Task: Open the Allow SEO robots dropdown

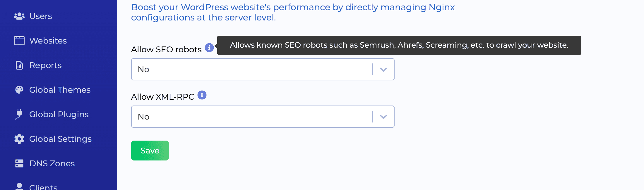Action: (263, 69)
